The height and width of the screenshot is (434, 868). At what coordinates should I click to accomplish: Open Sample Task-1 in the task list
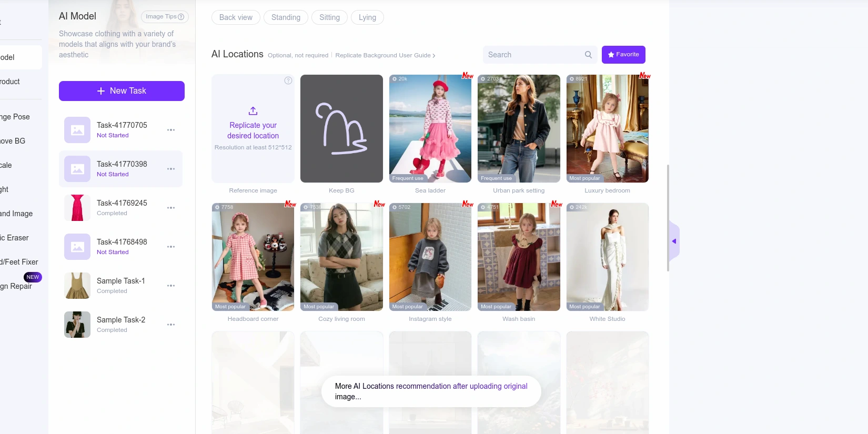click(x=120, y=286)
